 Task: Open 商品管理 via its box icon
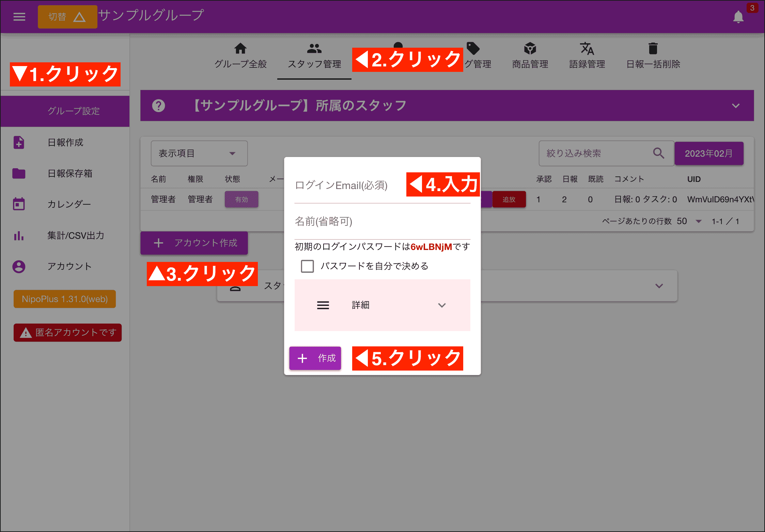click(529, 49)
